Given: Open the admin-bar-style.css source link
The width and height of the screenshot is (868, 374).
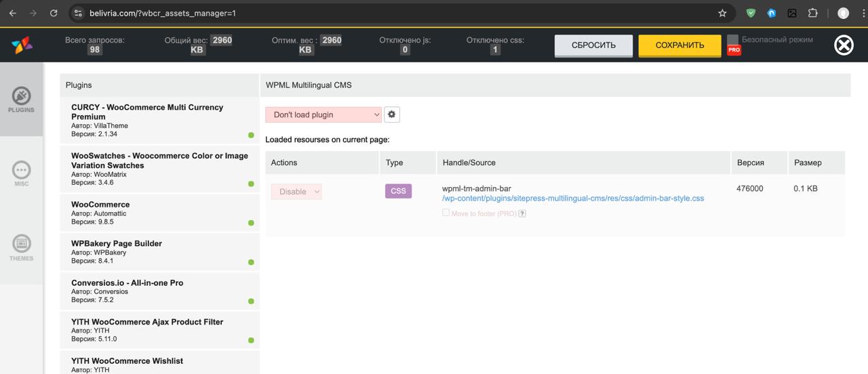Looking at the screenshot, I should pos(573,199).
